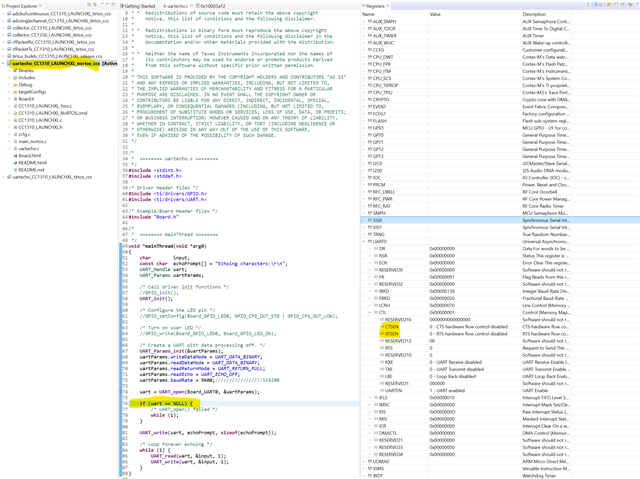Select uartecho.c file in Project Explorer

click(29, 149)
